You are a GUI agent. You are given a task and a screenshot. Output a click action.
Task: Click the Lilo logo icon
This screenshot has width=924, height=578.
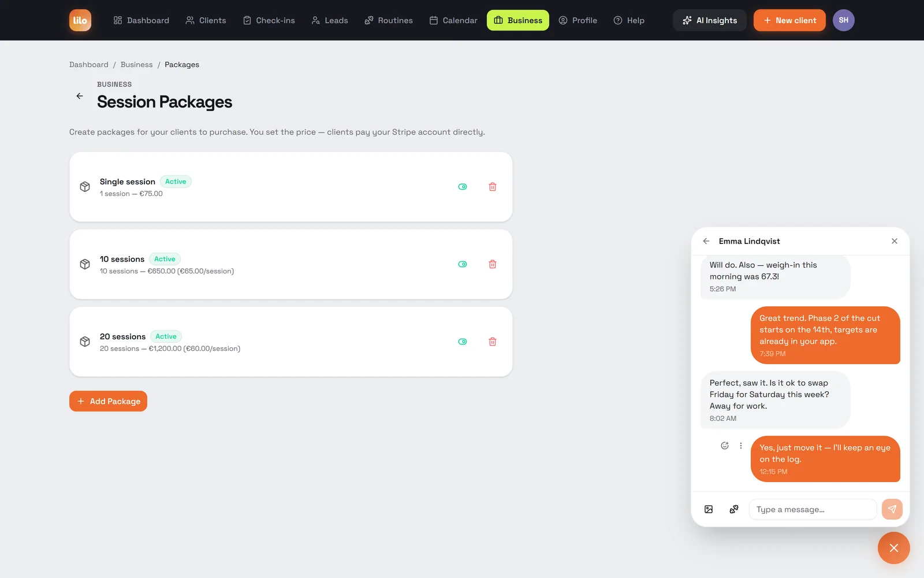tap(80, 20)
